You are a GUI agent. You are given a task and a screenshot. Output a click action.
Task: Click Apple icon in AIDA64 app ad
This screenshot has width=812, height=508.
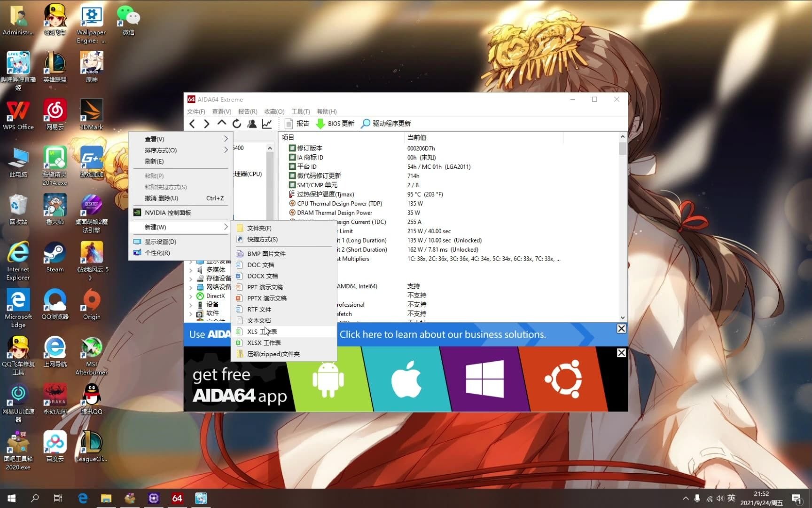406,379
